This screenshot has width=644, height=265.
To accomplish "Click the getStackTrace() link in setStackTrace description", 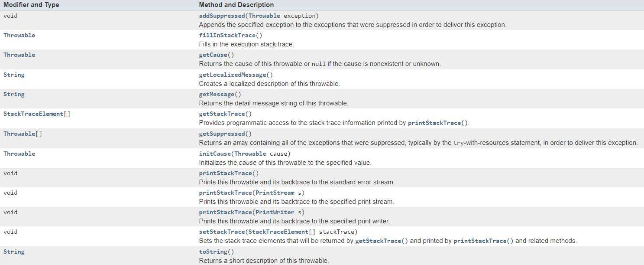I will [x=382, y=241].
